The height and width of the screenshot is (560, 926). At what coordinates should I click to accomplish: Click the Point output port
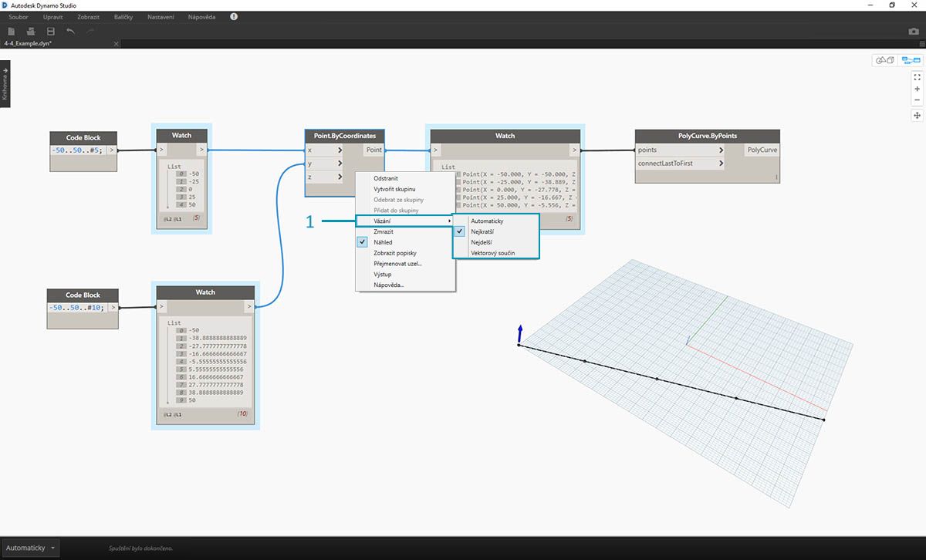coord(374,150)
